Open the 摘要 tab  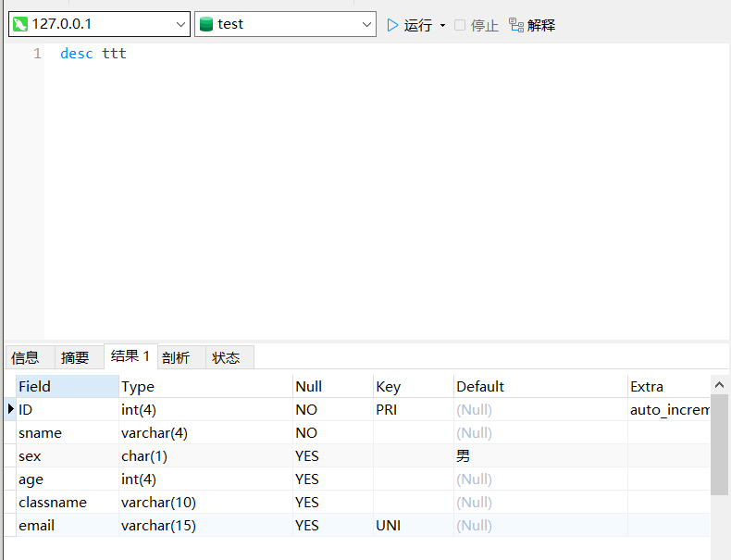click(x=76, y=357)
